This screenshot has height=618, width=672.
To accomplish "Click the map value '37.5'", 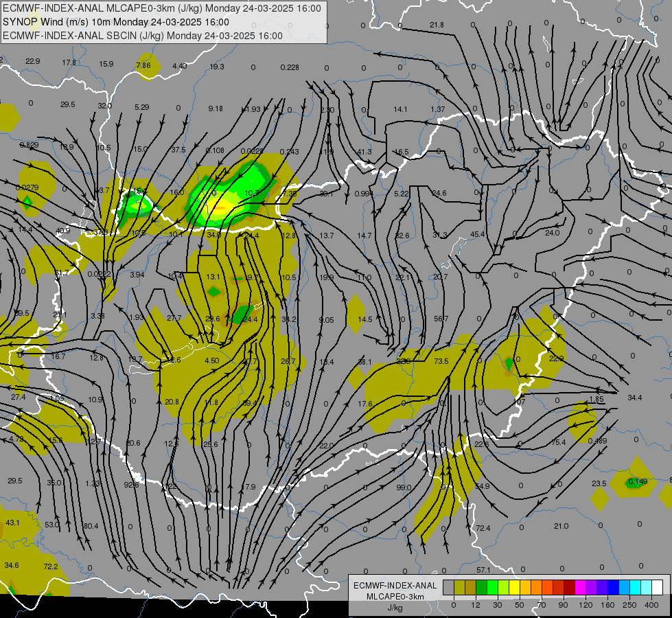I will (x=178, y=150).
